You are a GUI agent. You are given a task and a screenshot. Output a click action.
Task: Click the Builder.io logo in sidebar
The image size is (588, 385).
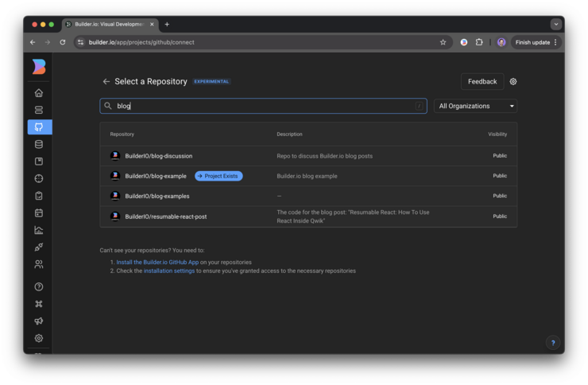click(x=39, y=67)
